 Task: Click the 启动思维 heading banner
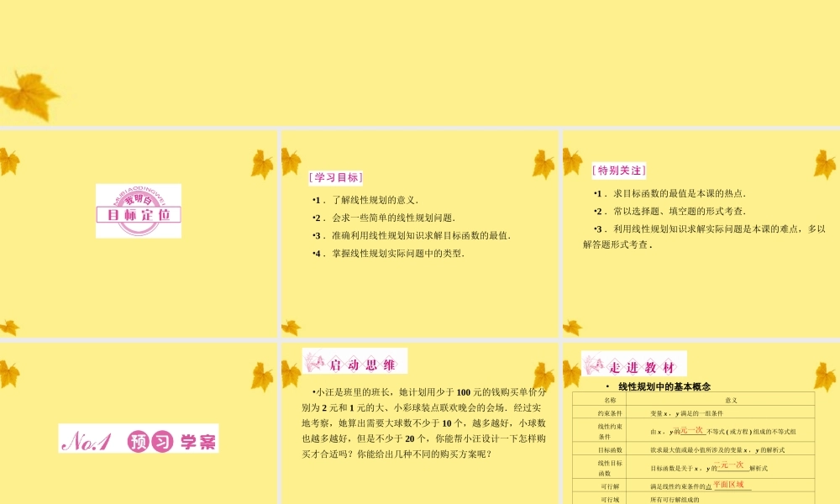click(354, 361)
